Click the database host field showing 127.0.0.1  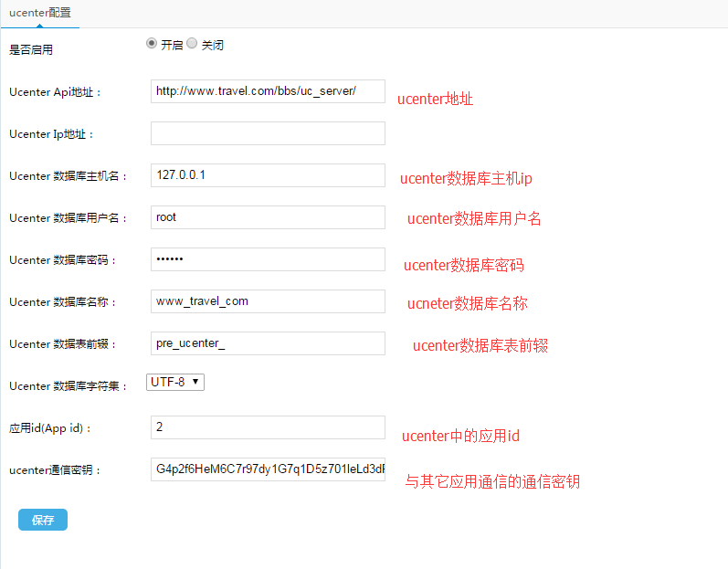point(268,175)
